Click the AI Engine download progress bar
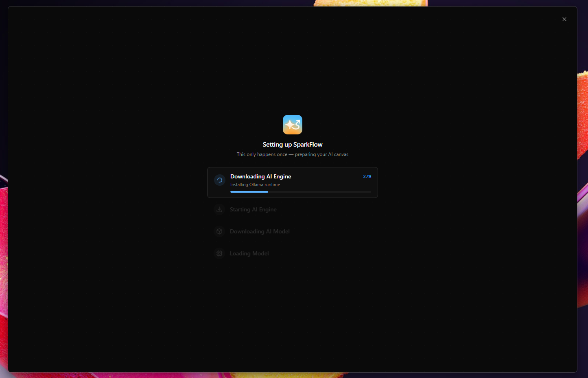588x378 pixels. pos(301,192)
